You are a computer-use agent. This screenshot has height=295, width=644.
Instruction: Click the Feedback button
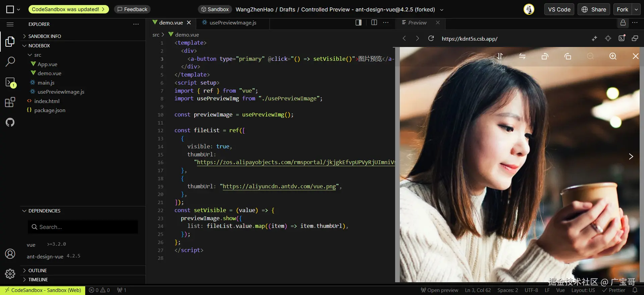point(132,9)
